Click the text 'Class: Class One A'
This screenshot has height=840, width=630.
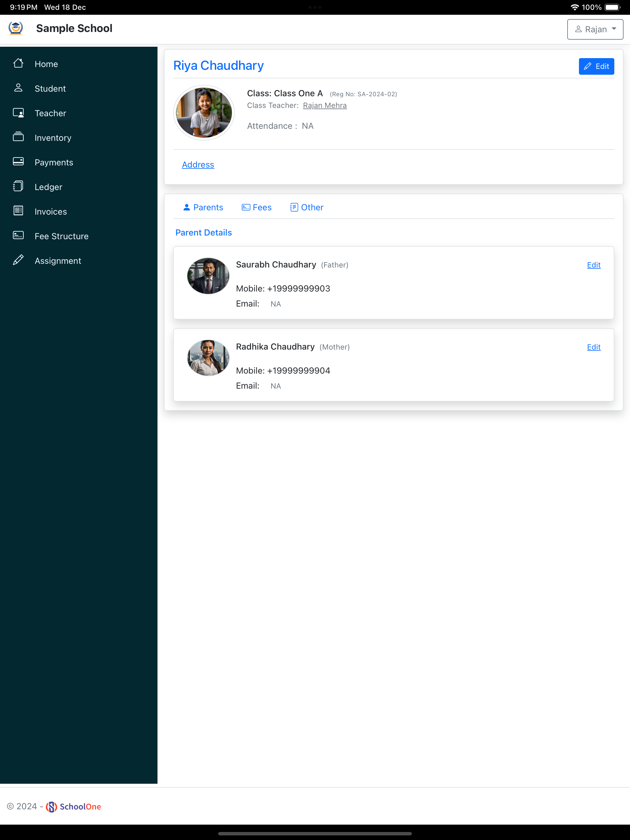[285, 93]
